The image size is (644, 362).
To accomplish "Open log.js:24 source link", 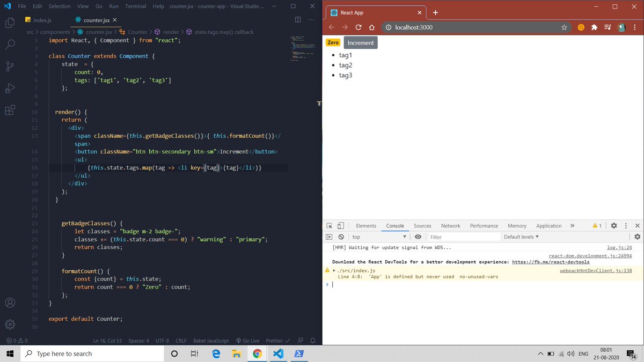I will click(619, 248).
